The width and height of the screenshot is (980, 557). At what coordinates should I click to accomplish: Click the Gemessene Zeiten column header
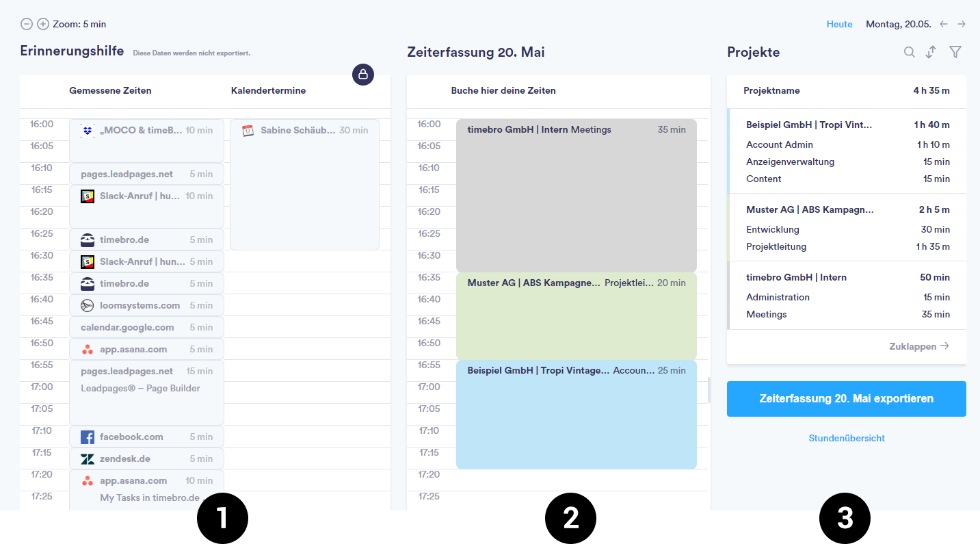coord(110,90)
